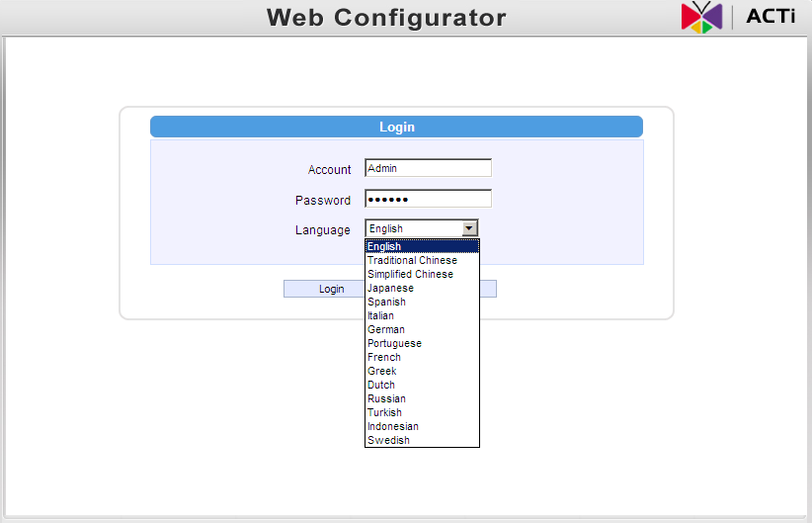Select Swedish language option
This screenshot has width=812, height=523.
422,440
